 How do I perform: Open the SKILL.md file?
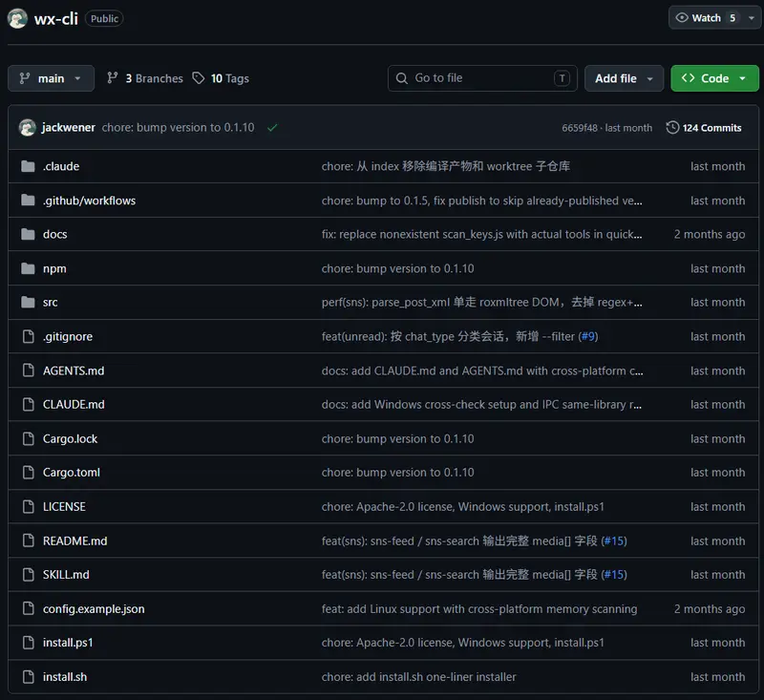coord(66,575)
